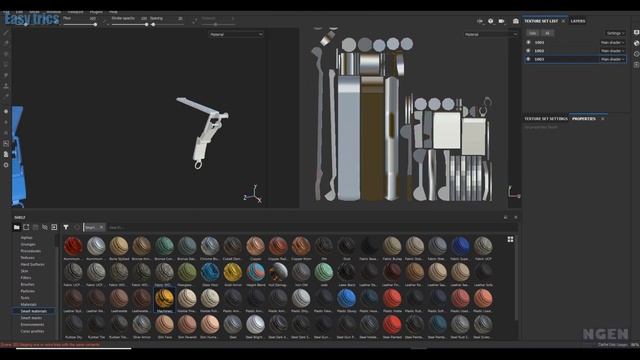640x360 pixels.
Task: Adjust the Spacing slider
Action: point(167,24)
